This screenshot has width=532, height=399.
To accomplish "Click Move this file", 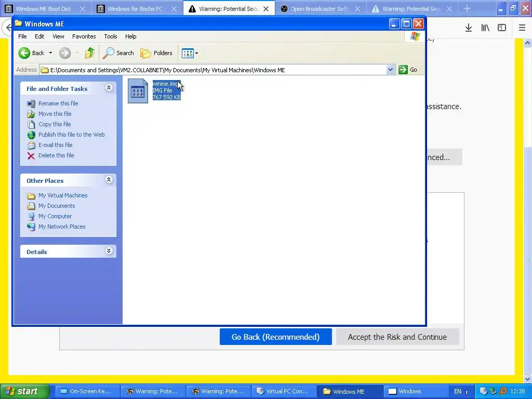I will click(x=55, y=114).
